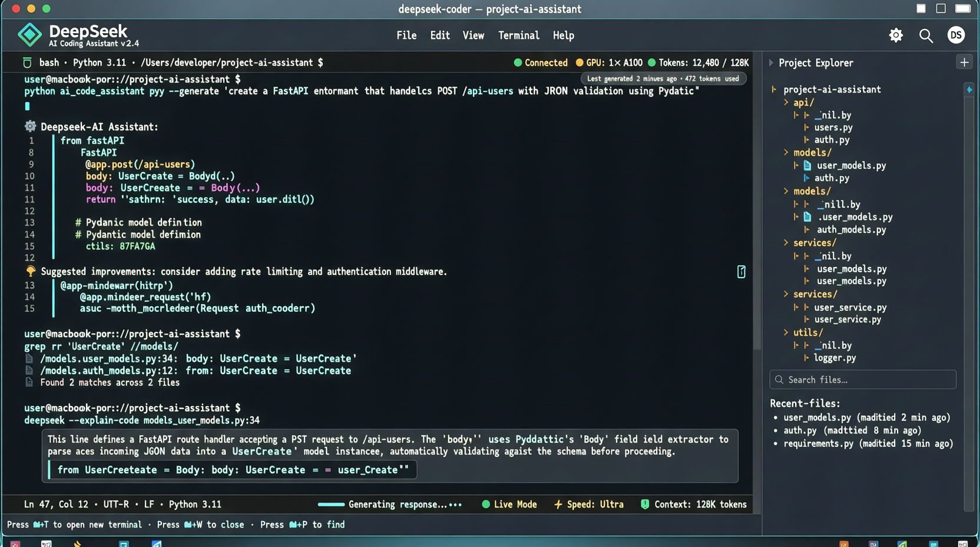Image resolution: width=980 pixels, height=547 pixels.
Task: Toggle Live Mode in the status bar
Action: coord(509,504)
